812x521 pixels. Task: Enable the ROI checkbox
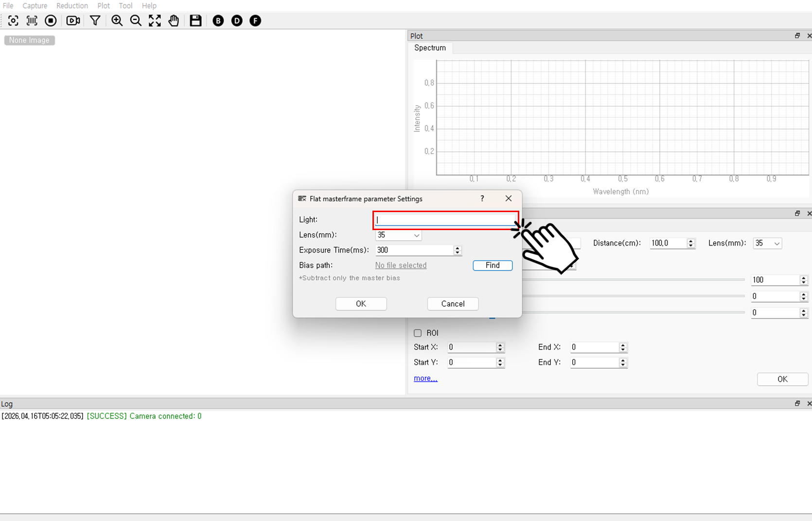(x=418, y=333)
